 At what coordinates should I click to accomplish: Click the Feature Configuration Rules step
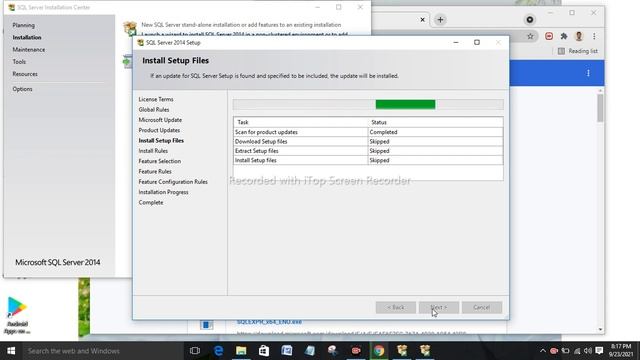pos(173,182)
